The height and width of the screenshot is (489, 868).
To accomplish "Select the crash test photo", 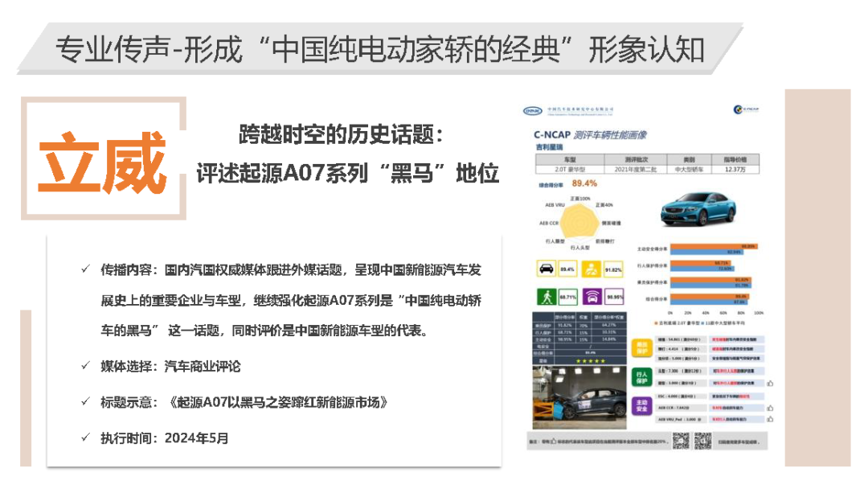I will click(579, 397).
